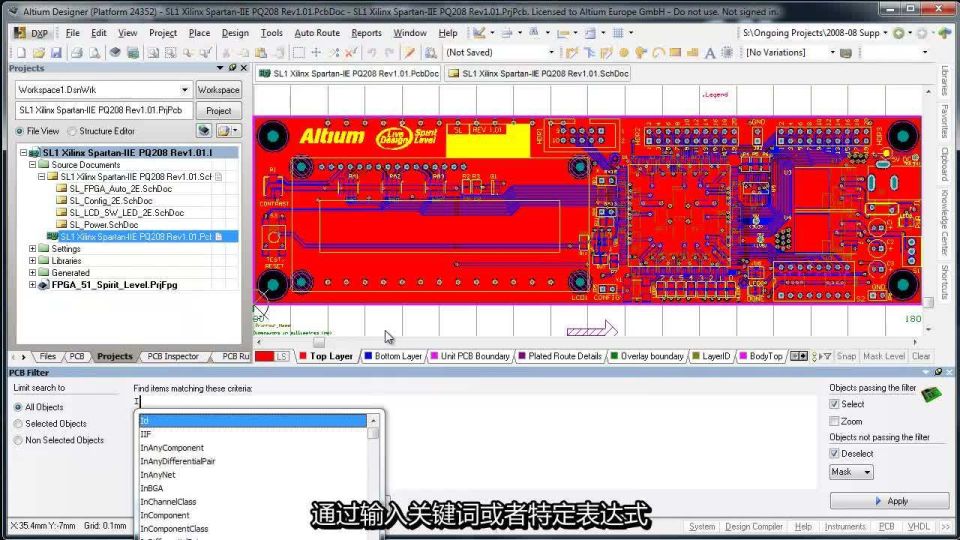Expand the Settings tree node
The width and height of the screenshot is (960, 540).
coord(32,249)
